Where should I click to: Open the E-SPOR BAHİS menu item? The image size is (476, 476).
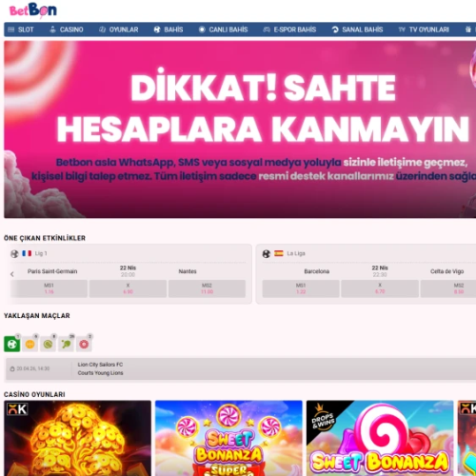tap(289, 30)
